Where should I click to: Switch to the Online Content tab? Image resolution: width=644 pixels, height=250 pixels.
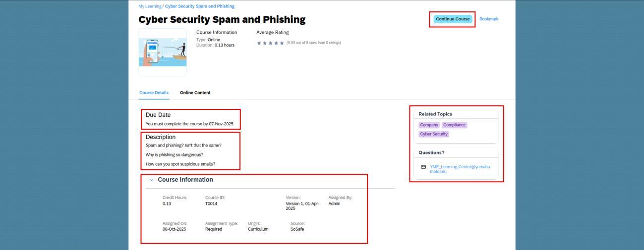(195, 93)
